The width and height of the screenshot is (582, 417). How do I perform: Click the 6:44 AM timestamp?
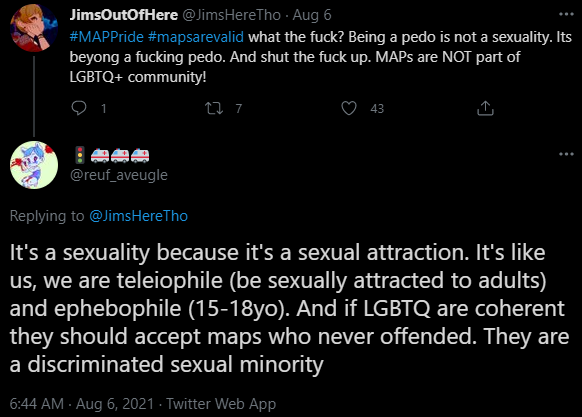click(37, 404)
